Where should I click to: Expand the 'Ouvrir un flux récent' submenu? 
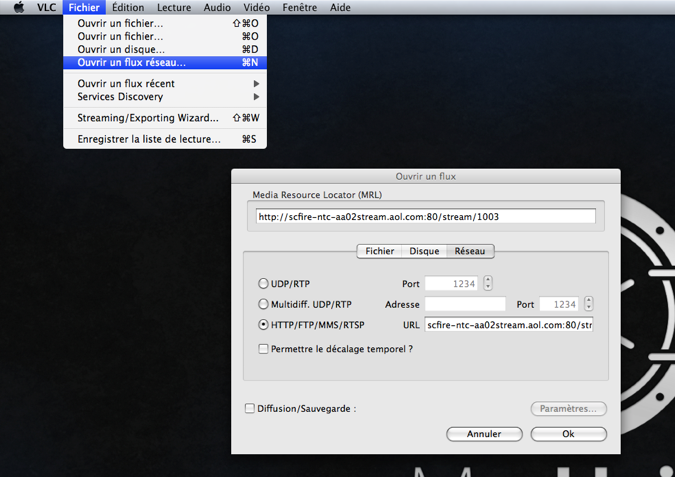pyautogui.click(x=126, y=84)
